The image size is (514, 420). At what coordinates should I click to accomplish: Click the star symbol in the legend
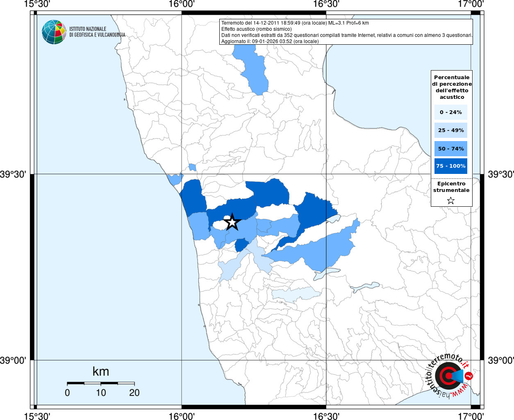pos(451,201)
